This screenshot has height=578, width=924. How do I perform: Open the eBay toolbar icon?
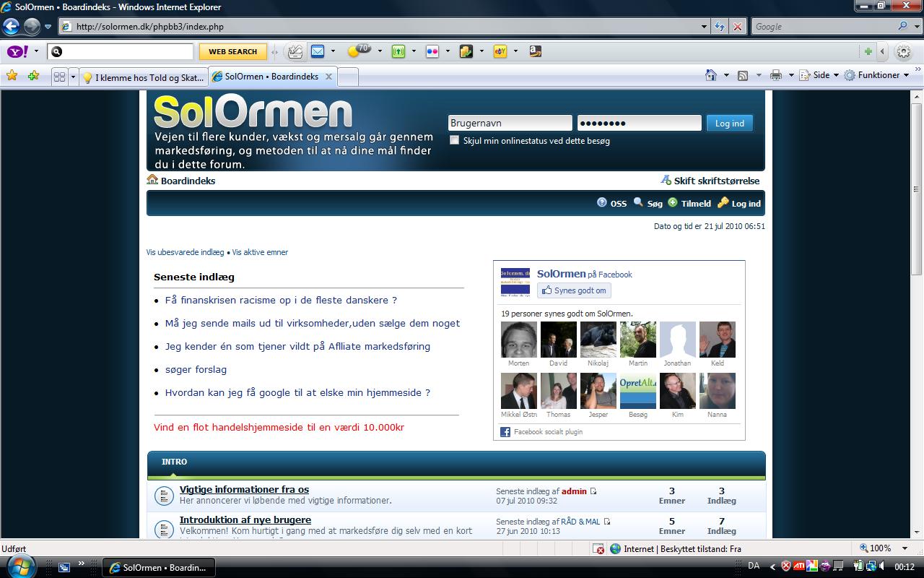(x=500, y=51)
